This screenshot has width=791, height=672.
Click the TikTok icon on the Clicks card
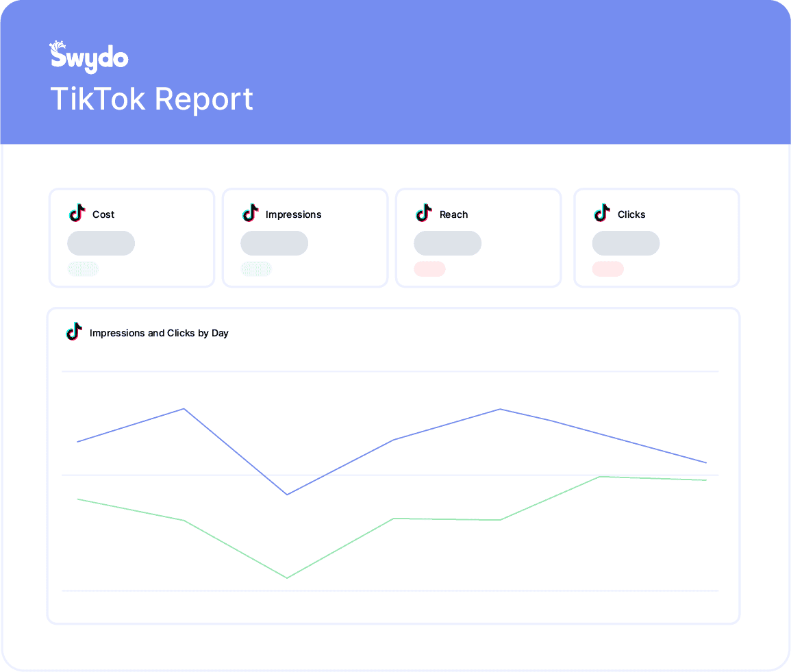coord(602,213)
